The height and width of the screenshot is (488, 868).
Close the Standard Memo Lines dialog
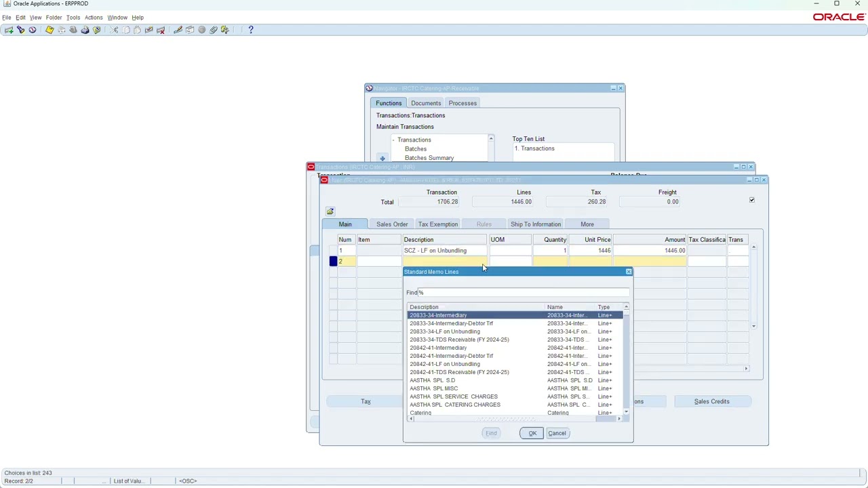(x=629, y=272)
